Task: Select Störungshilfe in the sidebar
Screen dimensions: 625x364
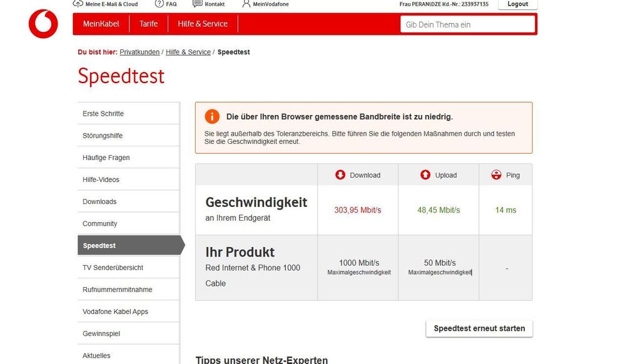Action: [128, 136]
